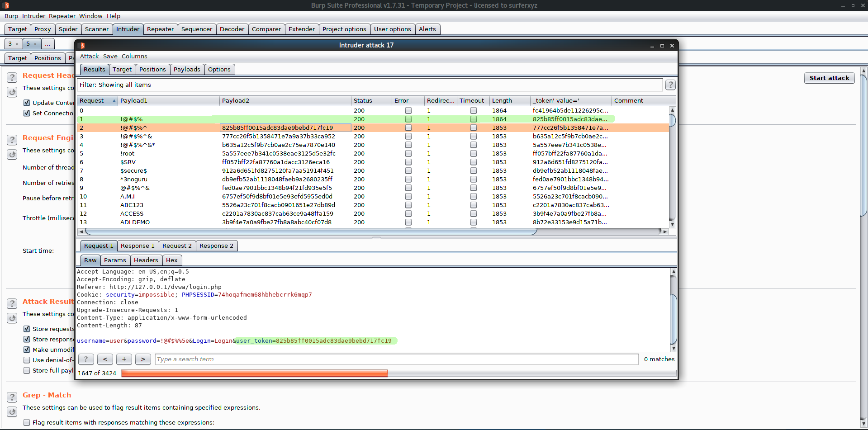Sort results by Request column header
The width and height of the screenshot is (868, 430).
(x=97, y=100)
